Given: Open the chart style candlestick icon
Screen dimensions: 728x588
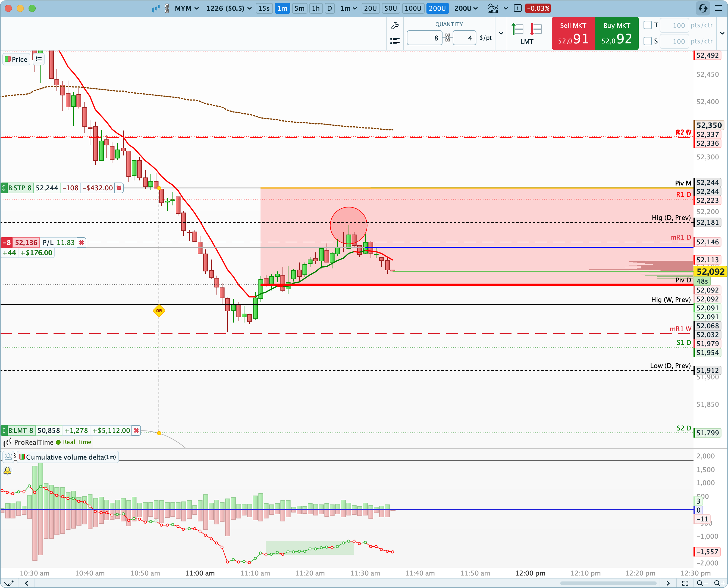Looking at the screenshot, I should (156, 8).
